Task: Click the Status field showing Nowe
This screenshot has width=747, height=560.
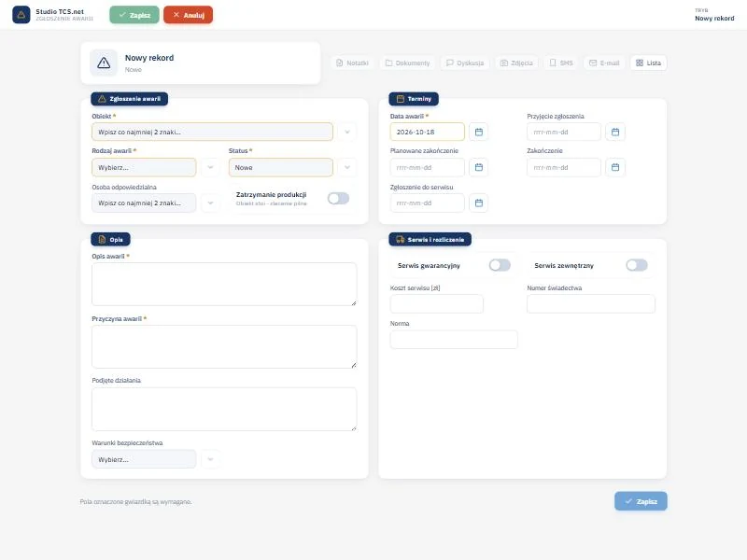Action: (281, 167)
